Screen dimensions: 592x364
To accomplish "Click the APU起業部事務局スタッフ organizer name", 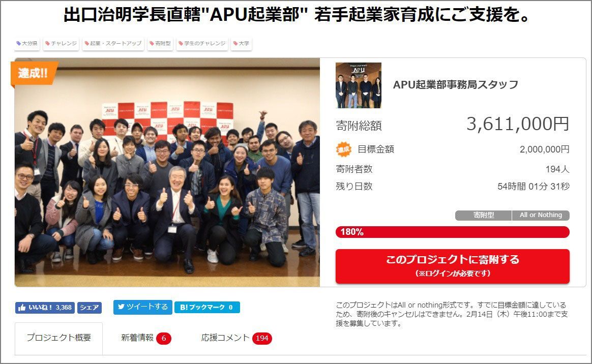I will [x=456, y=85].
